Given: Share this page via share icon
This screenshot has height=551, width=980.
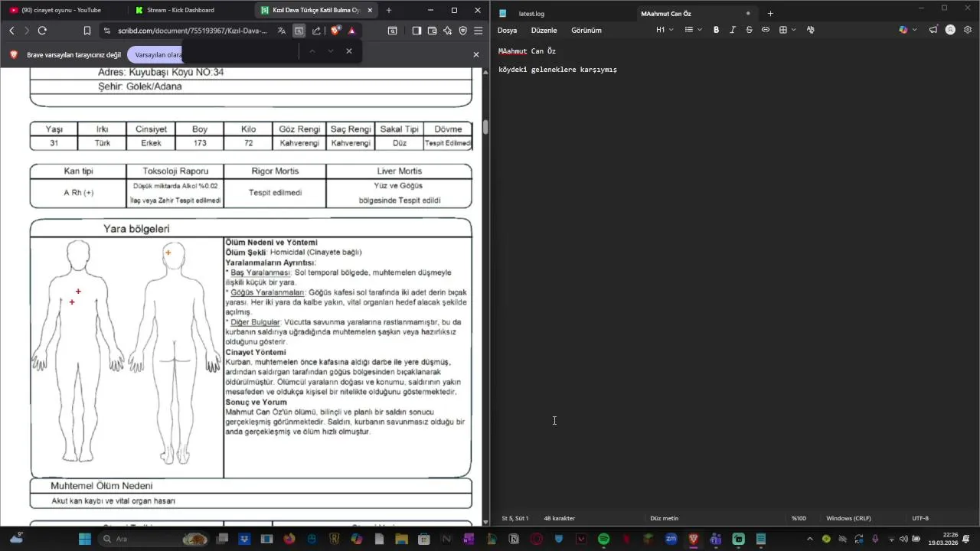Looking at the screenshot, I should click(316, 31).
